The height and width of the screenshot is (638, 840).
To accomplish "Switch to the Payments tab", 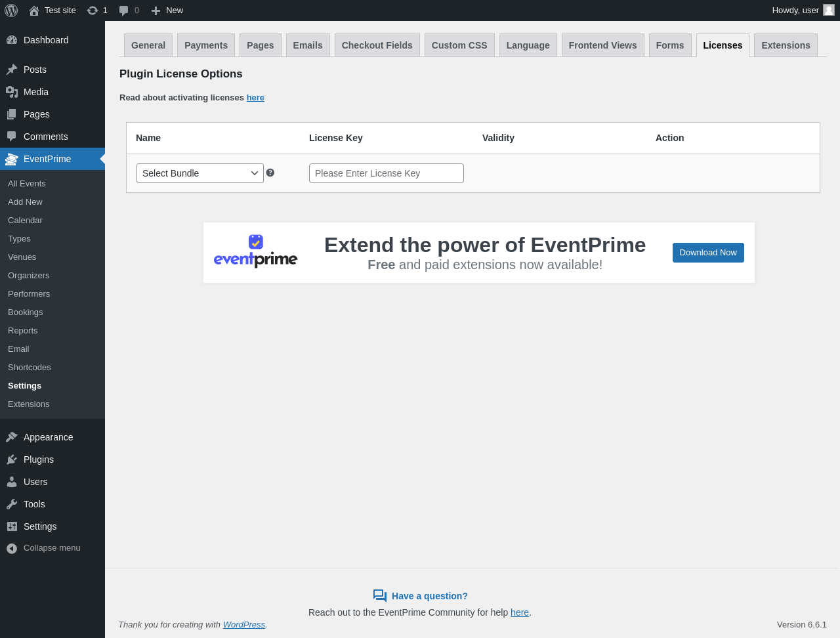I will coord(206,45).
